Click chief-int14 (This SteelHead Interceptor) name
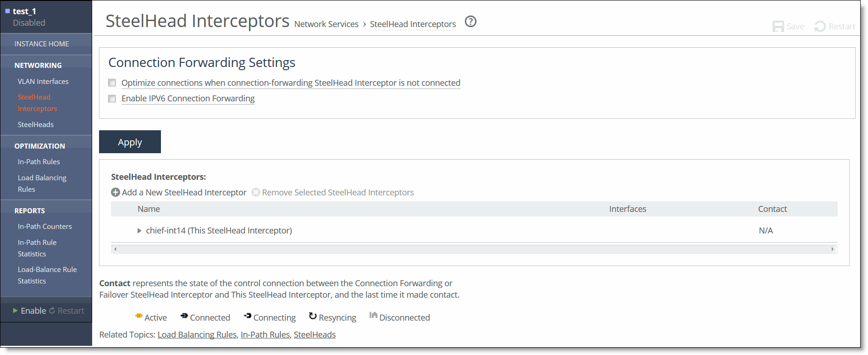Screen dimensions: 868x355 (x=219, y=231)
